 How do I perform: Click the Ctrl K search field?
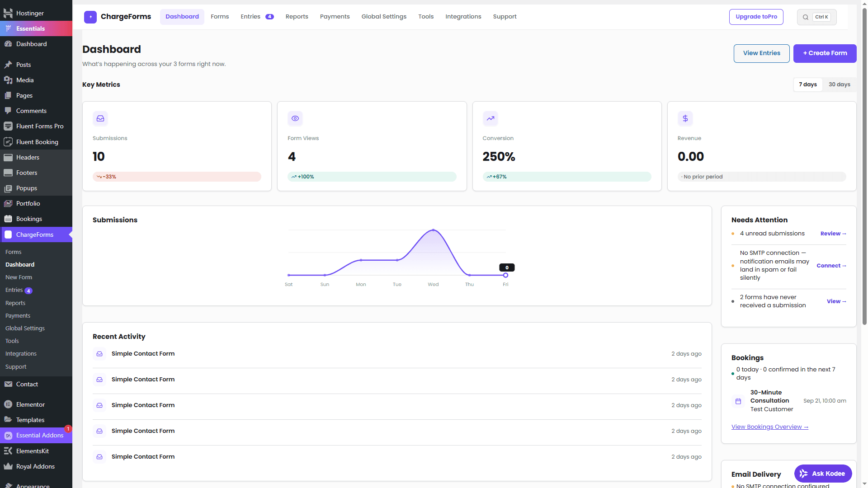pyautogui.click(x=817, y=17)
